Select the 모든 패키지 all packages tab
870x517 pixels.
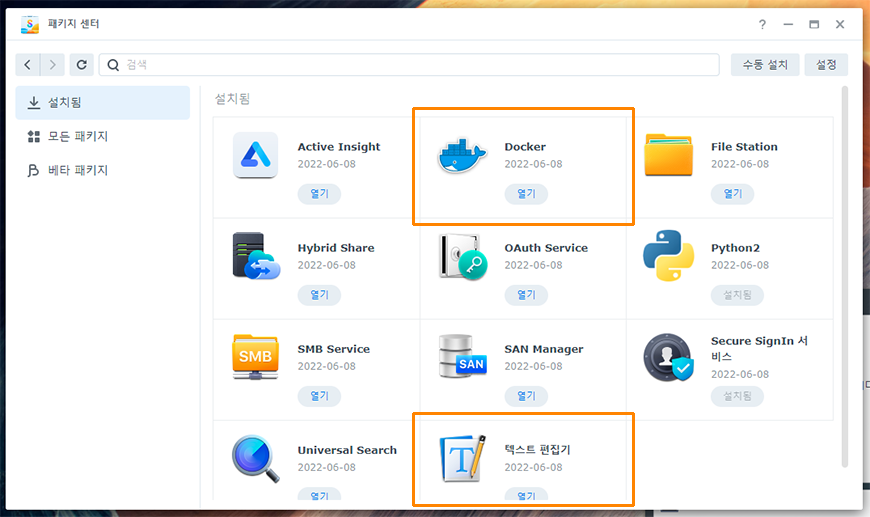click(x=103, y=136)
